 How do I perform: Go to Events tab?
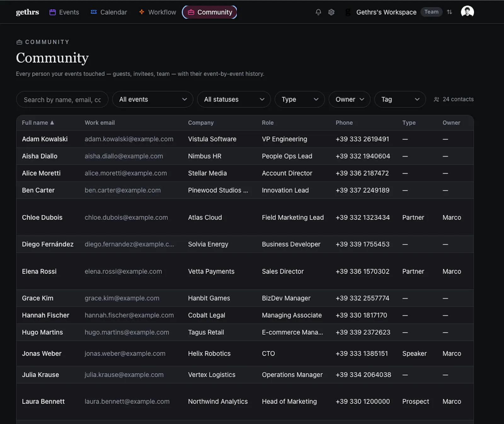(x=64, y=12)
